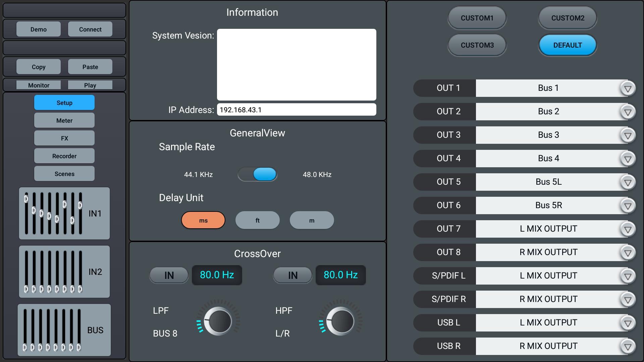This screenshot has width=644, height=362.
Task: Open the IN1 fader bank thumbnail
Action: click(x=64, y=214)
